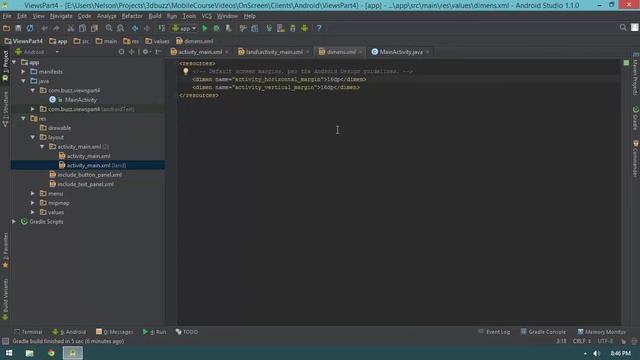The height and width of the screenshot is (360, 640).
Task: Click the Attach debugger icon
Action: click(x=229, y=28)
